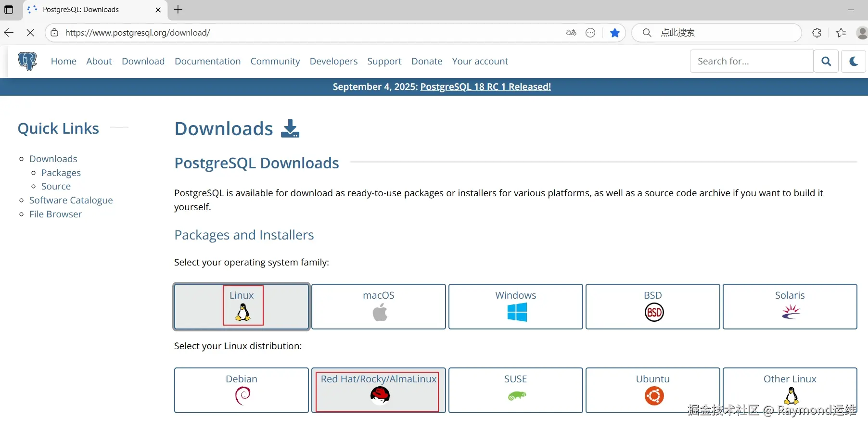Viewport: 868px width, 429px height.
Task: Open Your account nav item
Action: pyautogui.click(x=480, y=61)
